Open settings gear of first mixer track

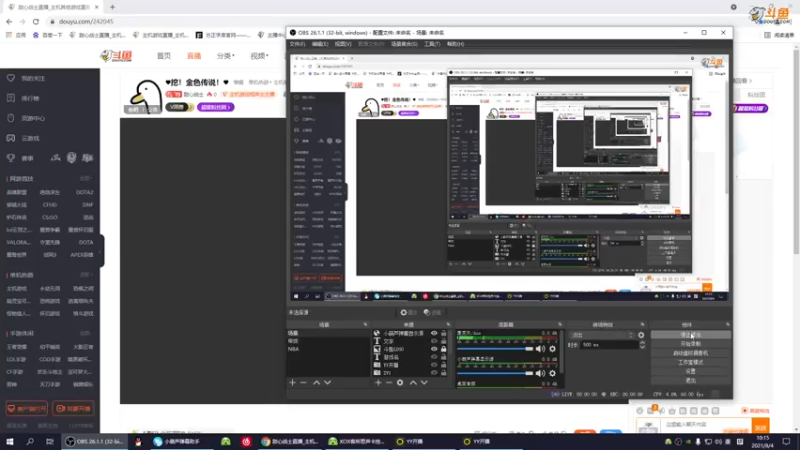point(553,349)
